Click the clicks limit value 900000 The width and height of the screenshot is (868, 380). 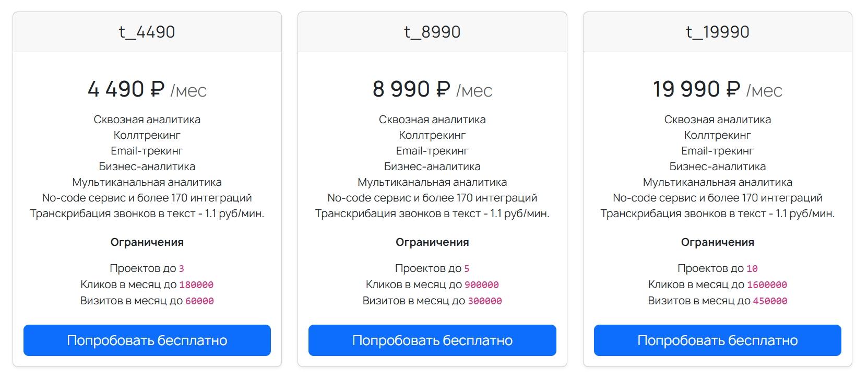click(x=482, y=285)
